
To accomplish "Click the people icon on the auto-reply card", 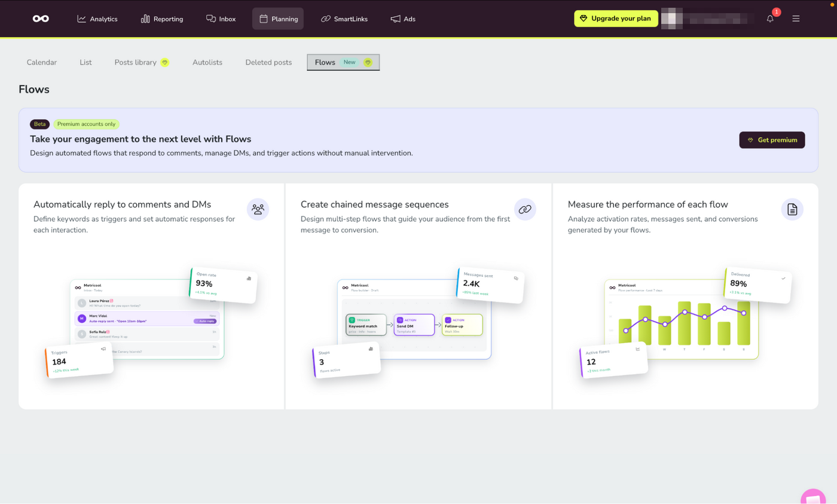I will [x=258, y=209].
